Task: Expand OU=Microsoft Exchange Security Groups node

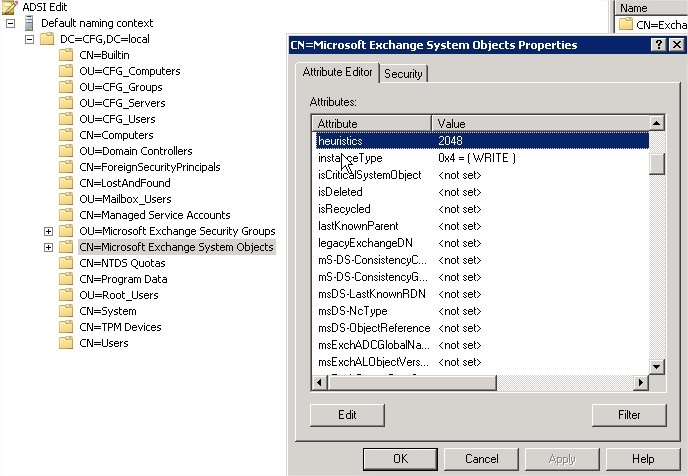Action: pos(49,231)
